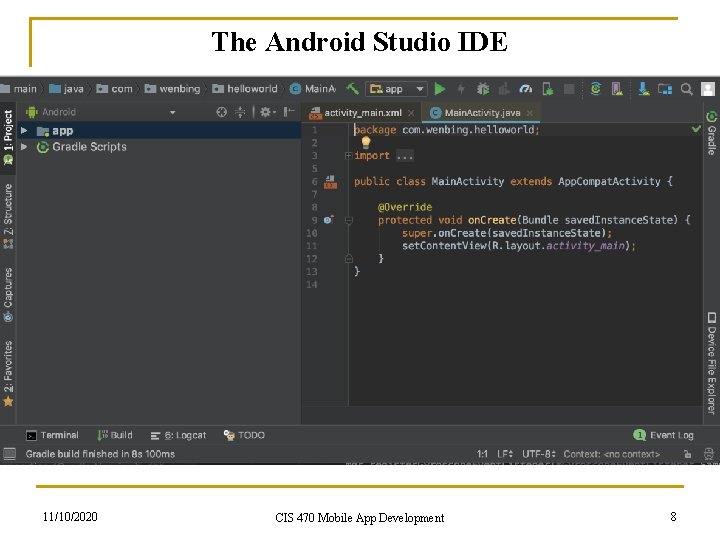Click the lock read-only status icon
The image size is (720, 540).
(x=687, y=454)
